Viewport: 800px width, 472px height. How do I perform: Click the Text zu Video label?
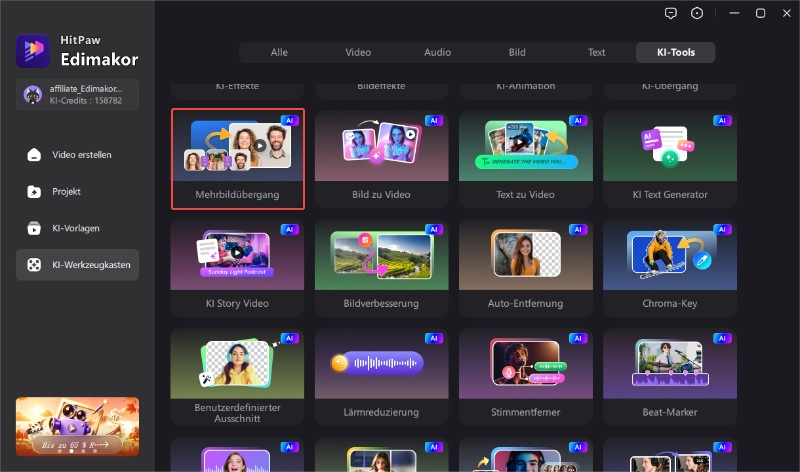(526, 194)
